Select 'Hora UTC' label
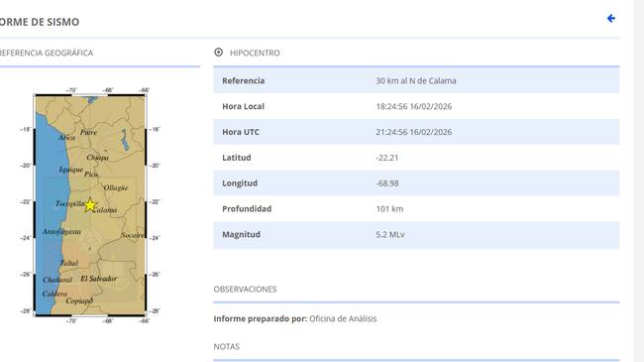644x362 pixels. [x=241, y=132]
